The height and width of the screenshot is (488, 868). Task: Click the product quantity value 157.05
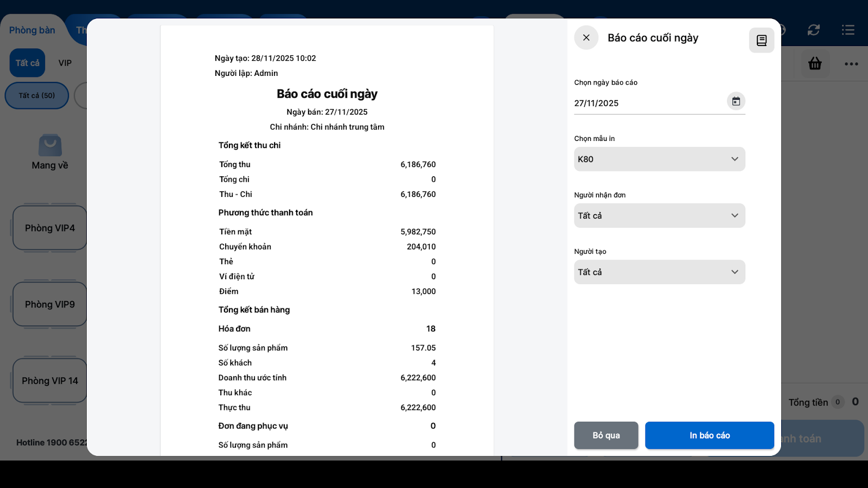point(424,348)
